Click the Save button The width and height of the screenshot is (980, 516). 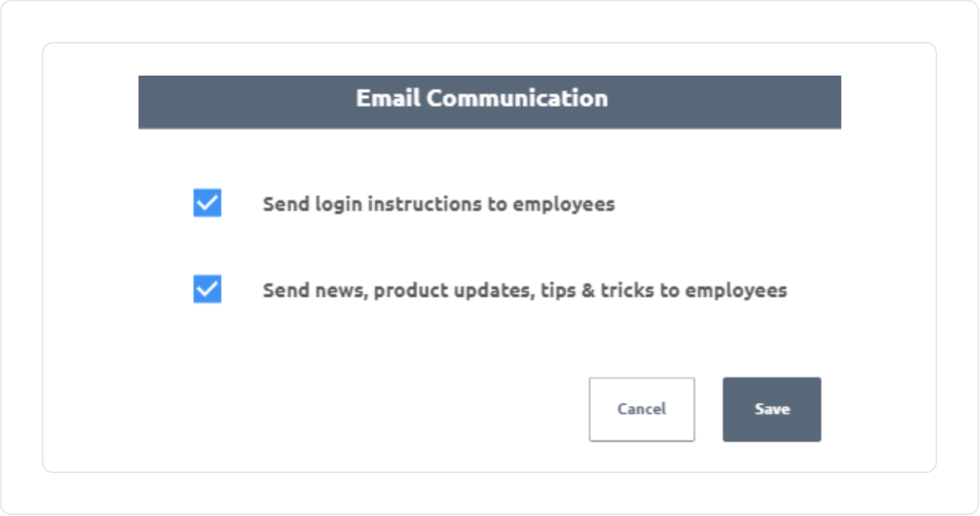pyautogui.click(x=771, y=409)
